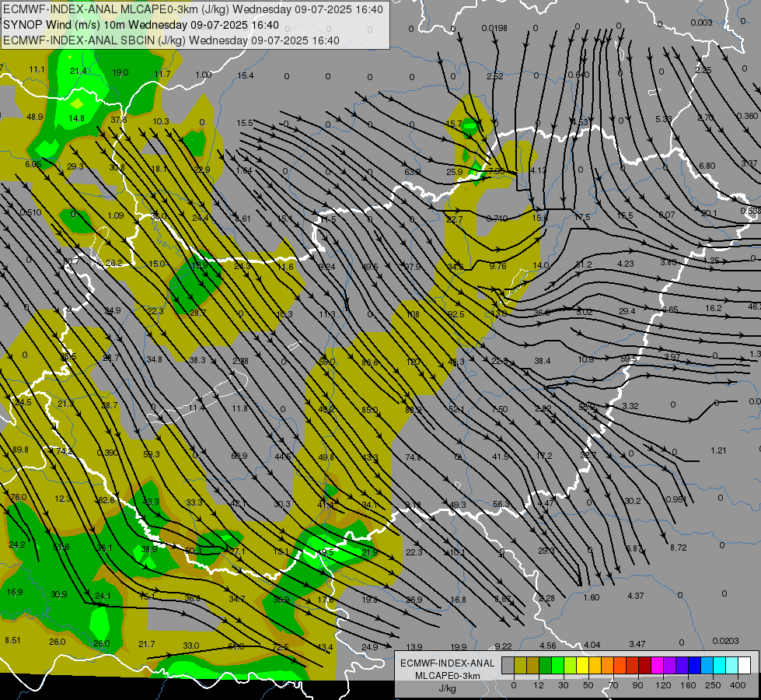Choose the dark green legend swatch

click(x=546, y=665)
